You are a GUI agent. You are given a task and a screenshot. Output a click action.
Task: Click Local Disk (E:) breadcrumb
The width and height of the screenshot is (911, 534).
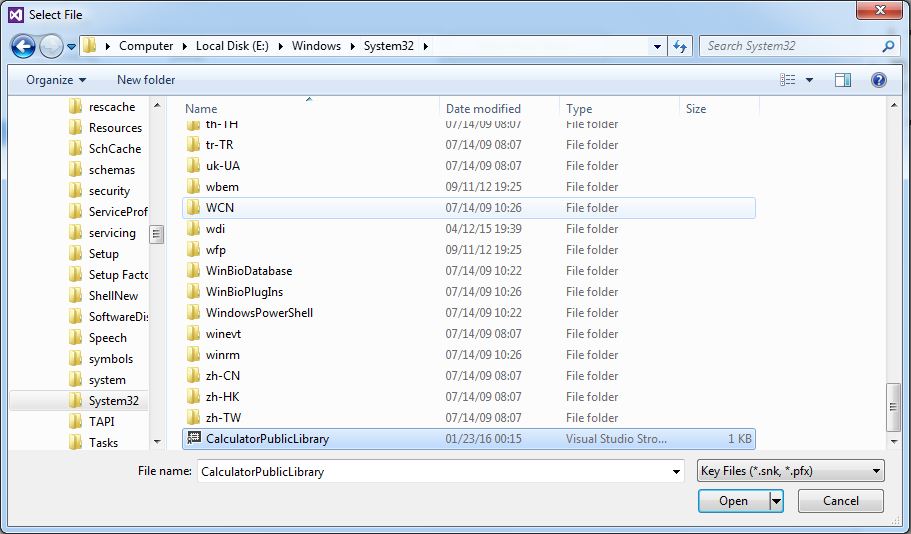[x=232, y=46]
